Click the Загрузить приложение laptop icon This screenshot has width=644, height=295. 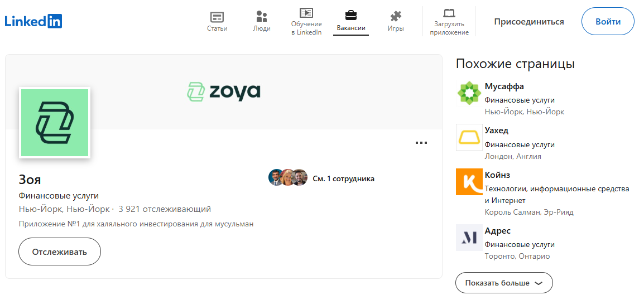[449, 13]
